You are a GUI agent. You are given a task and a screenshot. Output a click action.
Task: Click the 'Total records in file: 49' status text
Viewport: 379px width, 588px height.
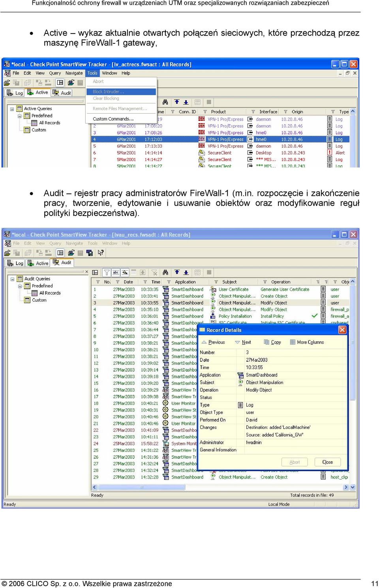[312, 495]
